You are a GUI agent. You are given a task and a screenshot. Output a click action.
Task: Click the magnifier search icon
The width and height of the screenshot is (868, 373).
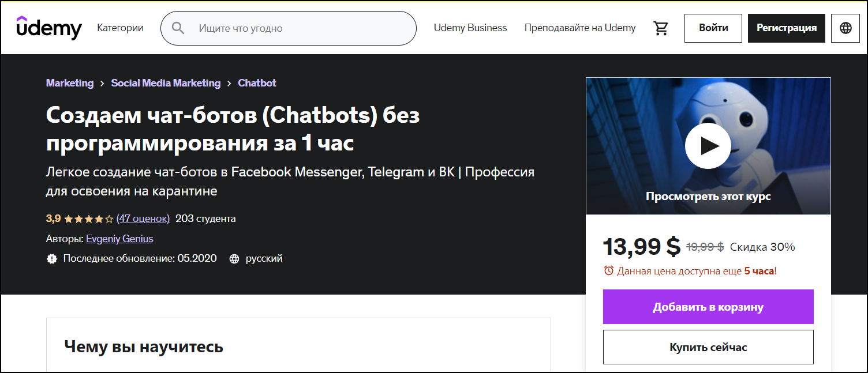point(178,28)
